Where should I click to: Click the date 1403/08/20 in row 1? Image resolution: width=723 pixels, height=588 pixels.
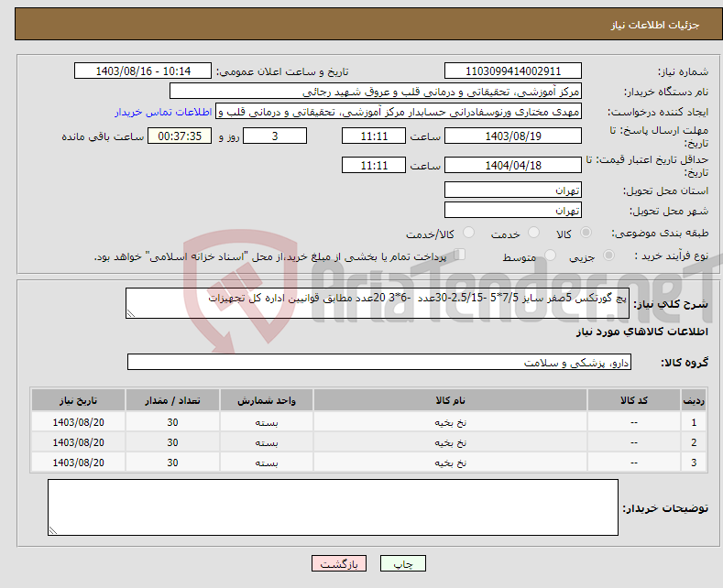click(x=79, y=422)
